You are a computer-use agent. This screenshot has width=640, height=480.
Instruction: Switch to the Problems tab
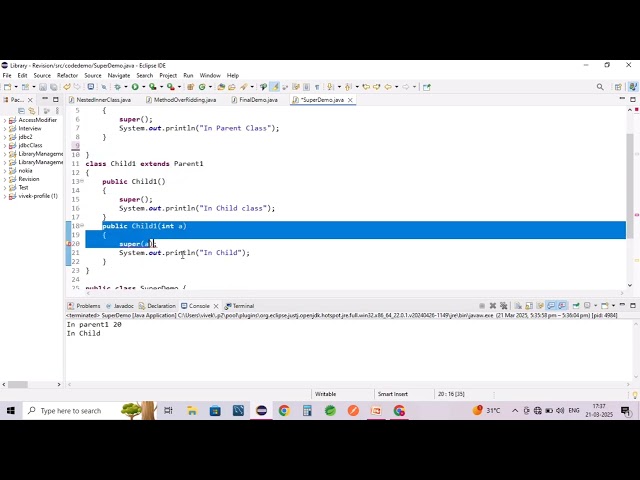[x=84, y=306]
